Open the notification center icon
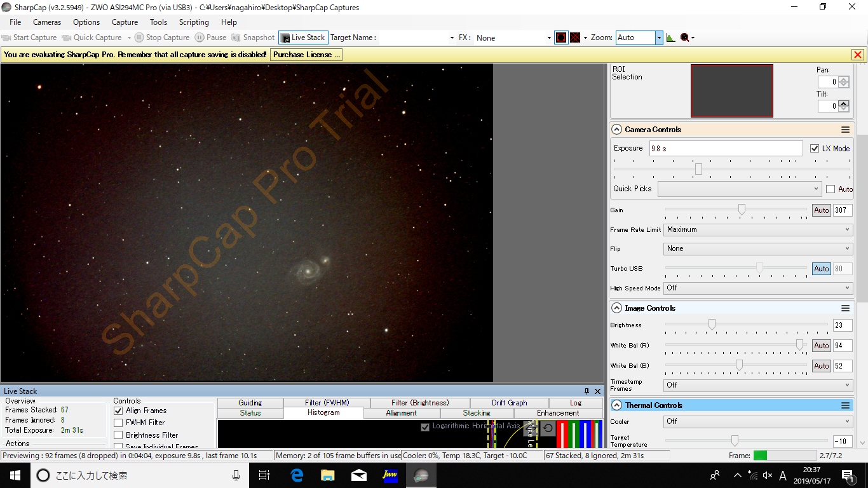The height and width of the screenshot is (488, 868). [x=848, y=475]
